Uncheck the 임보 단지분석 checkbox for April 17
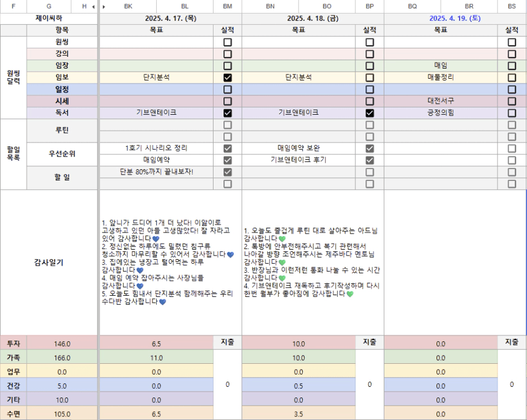The height and width of the screenshot is (420, 527). point(228,77)
